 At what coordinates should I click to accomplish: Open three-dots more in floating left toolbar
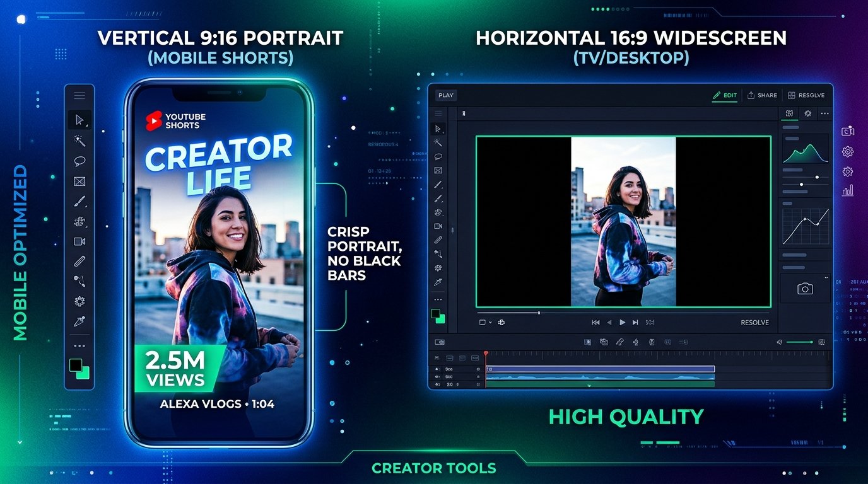pos(79,345)
